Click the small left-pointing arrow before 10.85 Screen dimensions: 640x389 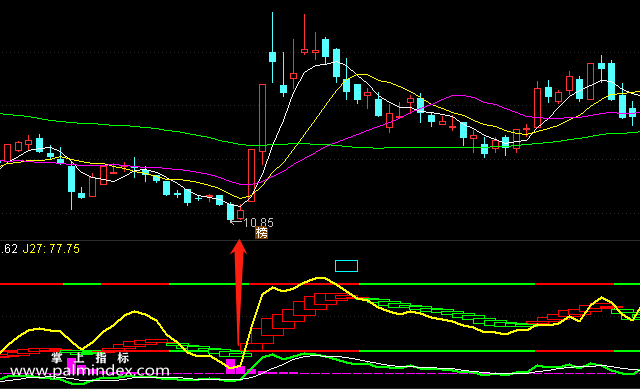pyautogui.click(x=236, y=222)
